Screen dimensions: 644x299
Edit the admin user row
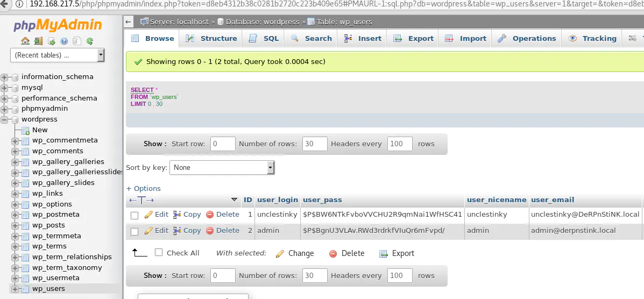coord(157,230)
